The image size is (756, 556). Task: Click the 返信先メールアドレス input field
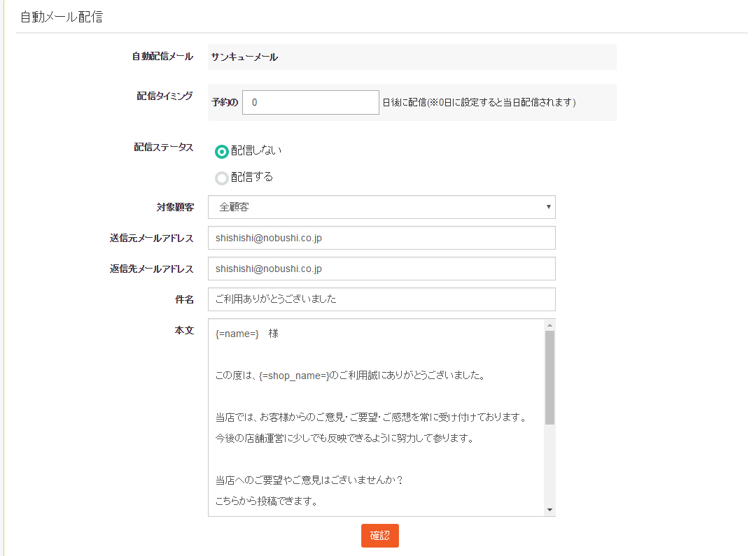click(381, 269)
